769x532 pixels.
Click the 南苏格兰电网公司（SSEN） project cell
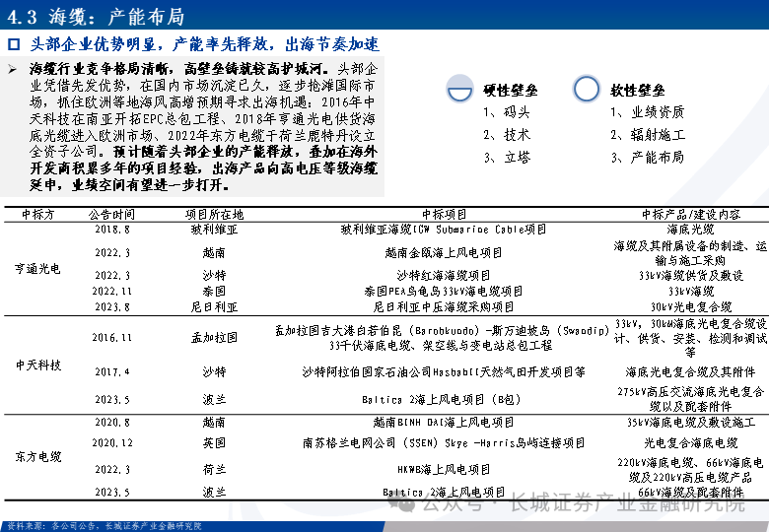pos(444,443)
